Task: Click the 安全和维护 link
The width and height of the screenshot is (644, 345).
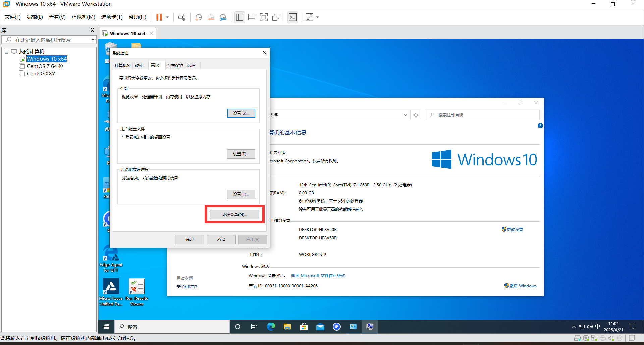Action: (x=187, y=287)
